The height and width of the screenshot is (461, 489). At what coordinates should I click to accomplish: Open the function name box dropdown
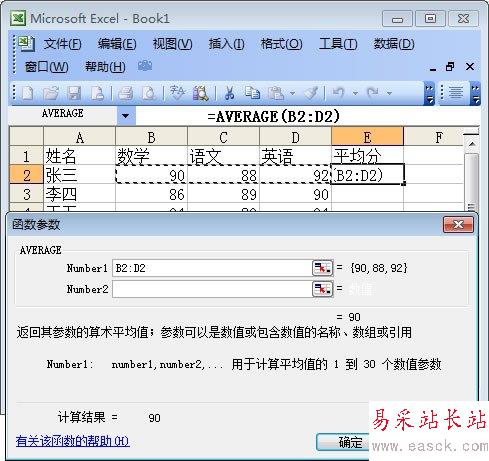point(126,116)
